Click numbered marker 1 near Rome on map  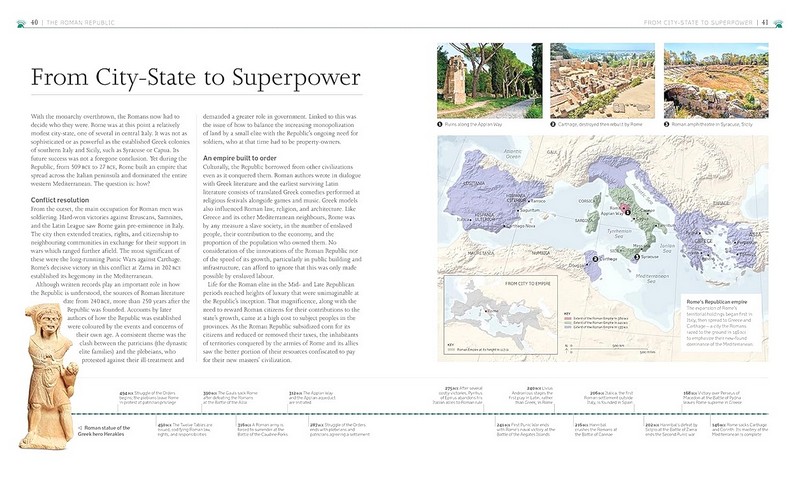pyautogui.click(x=627, y=213)
